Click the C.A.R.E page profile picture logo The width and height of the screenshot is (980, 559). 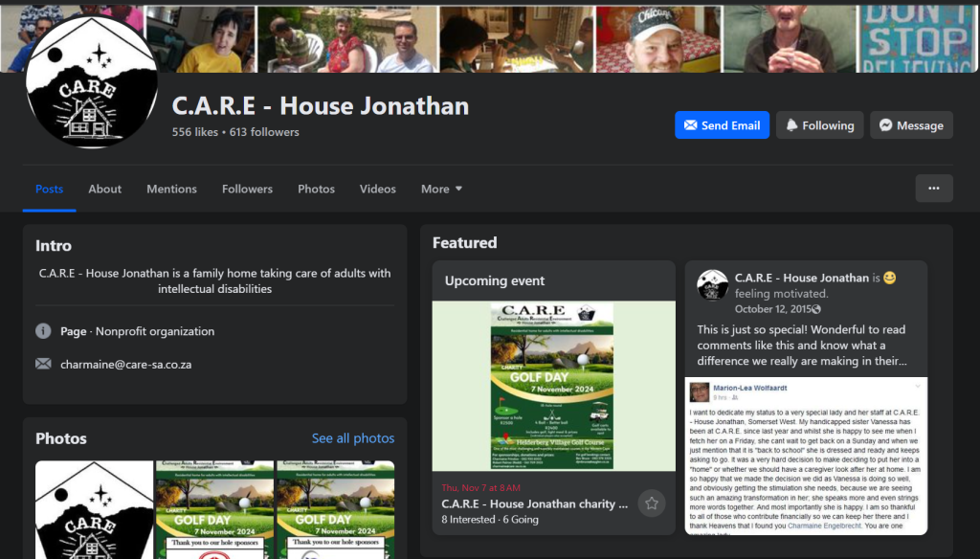[92, 82]
